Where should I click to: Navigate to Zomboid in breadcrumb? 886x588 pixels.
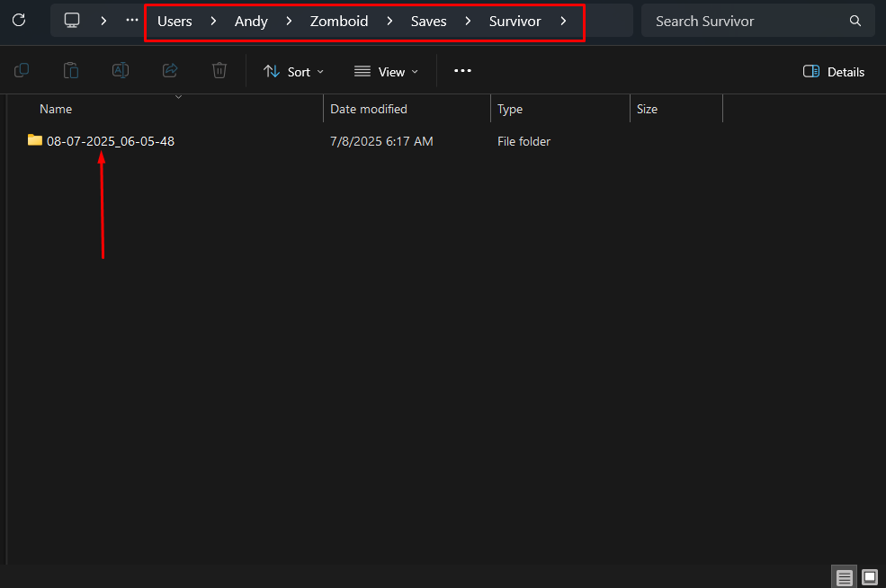point(339,22)
